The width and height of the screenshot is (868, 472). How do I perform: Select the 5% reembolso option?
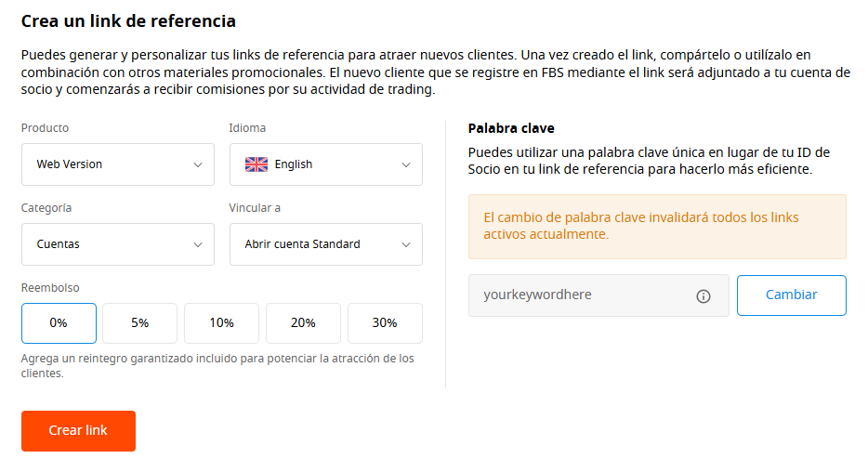click(140, 323)
